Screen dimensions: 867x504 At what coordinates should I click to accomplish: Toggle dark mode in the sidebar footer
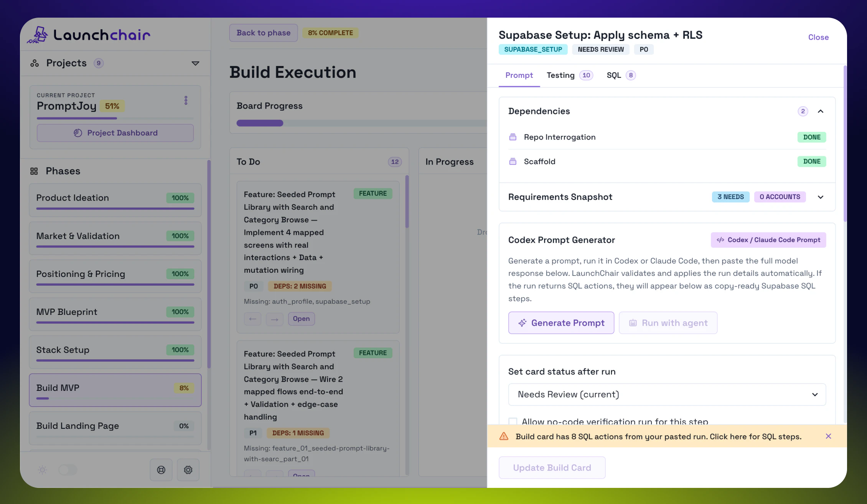tap(68, 469)
